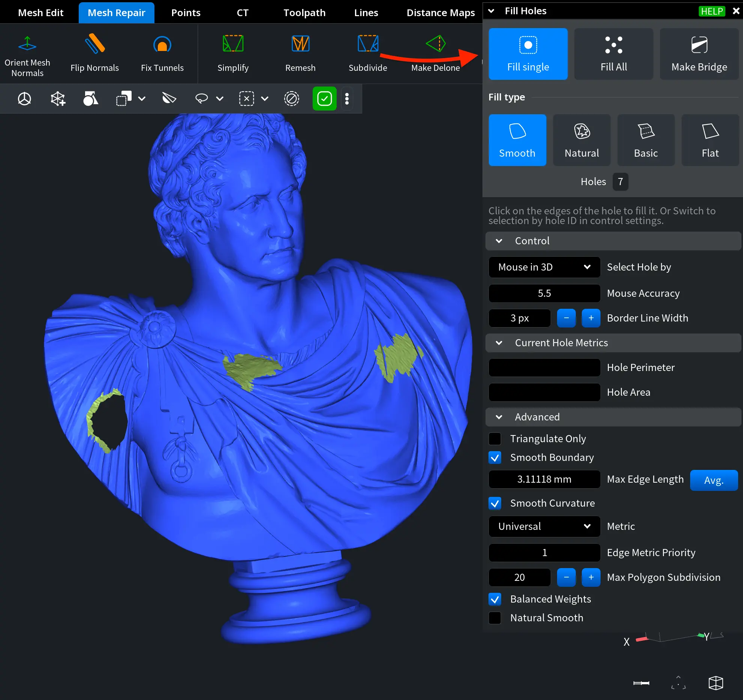
Task: Disable the Smooth Boundary checkbox
Action: pyautogui.click(x=495, y=458)
